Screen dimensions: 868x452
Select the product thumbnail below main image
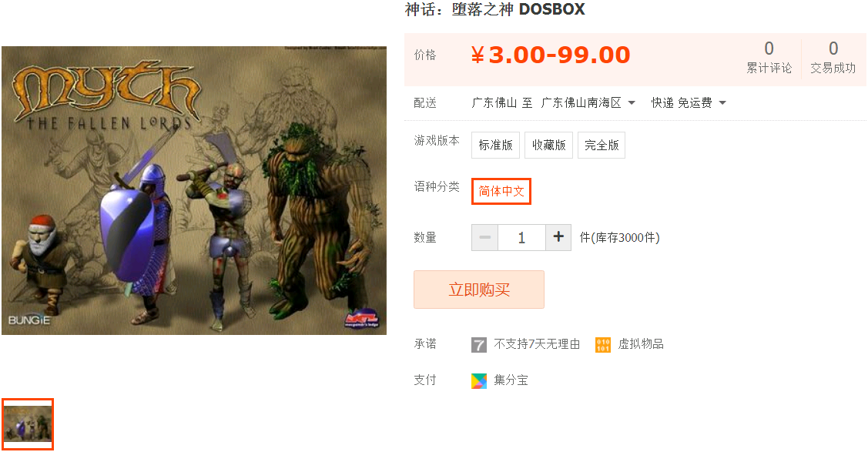(x=27, y=424)
